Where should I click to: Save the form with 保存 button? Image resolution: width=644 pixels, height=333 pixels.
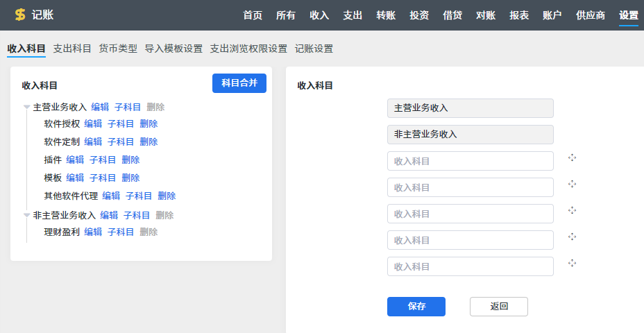click(x=416, y=307)
